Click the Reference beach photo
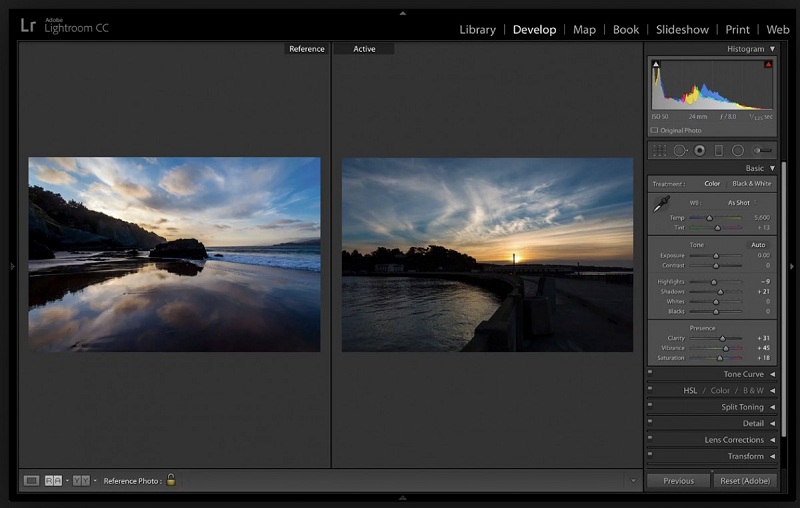 coord(174,255)
